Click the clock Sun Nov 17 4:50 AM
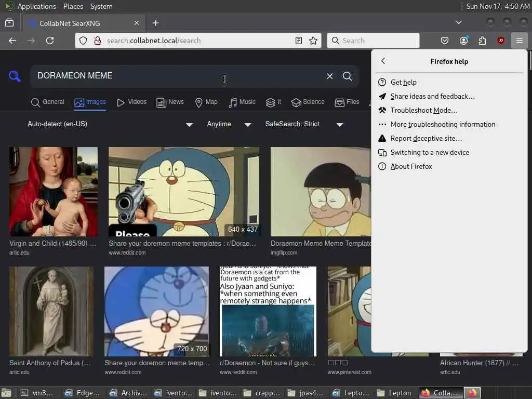The image size is (532, 399). click(497, 6)
